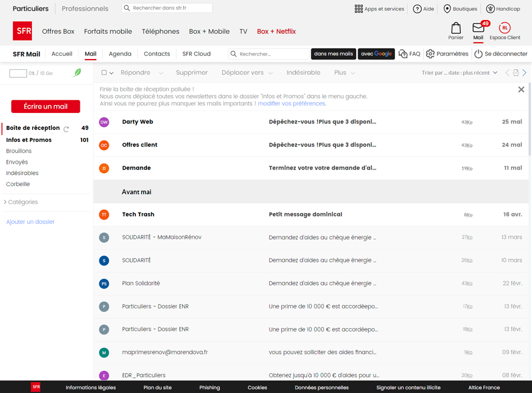This screenshot has width=532, height=393.
Task: Click the green leaf eco icon
Action: click(x=77, y=72)
